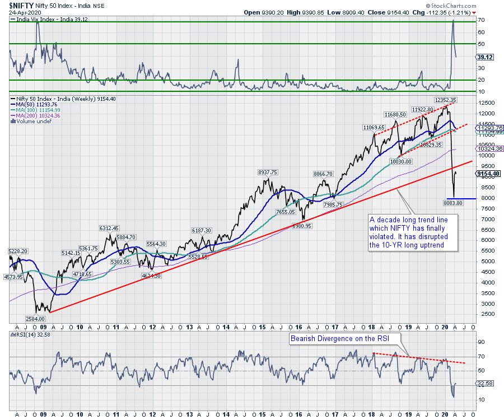Click the 12352.35 peak price label
Image resolution: width=504 pixels, height=420 pixels.
(446, 100)
